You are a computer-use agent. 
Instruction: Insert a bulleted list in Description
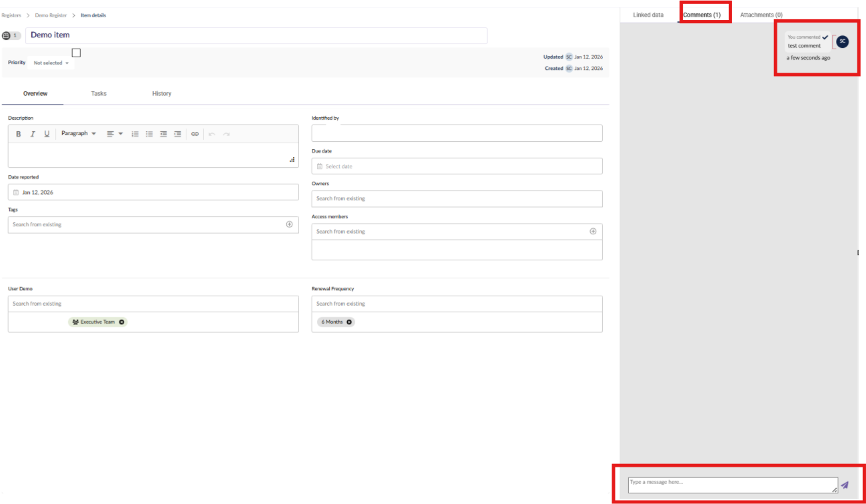click(149, 134)
